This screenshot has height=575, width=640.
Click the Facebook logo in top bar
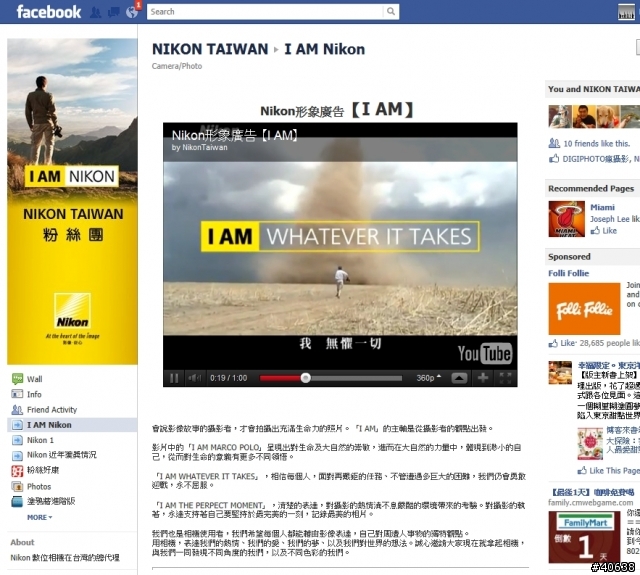tap(49, 12)
